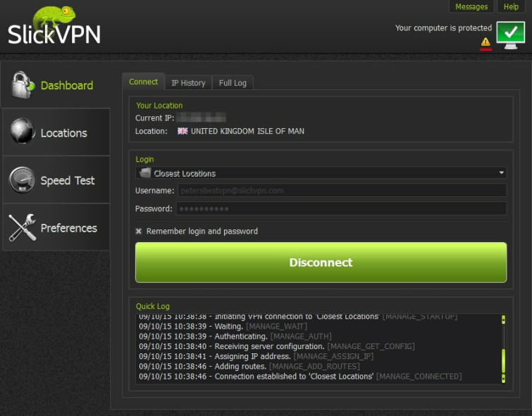Viewport: 532px width, 416px height.
Task: Click the 'Waiting.' log entry
Action: 223,327
